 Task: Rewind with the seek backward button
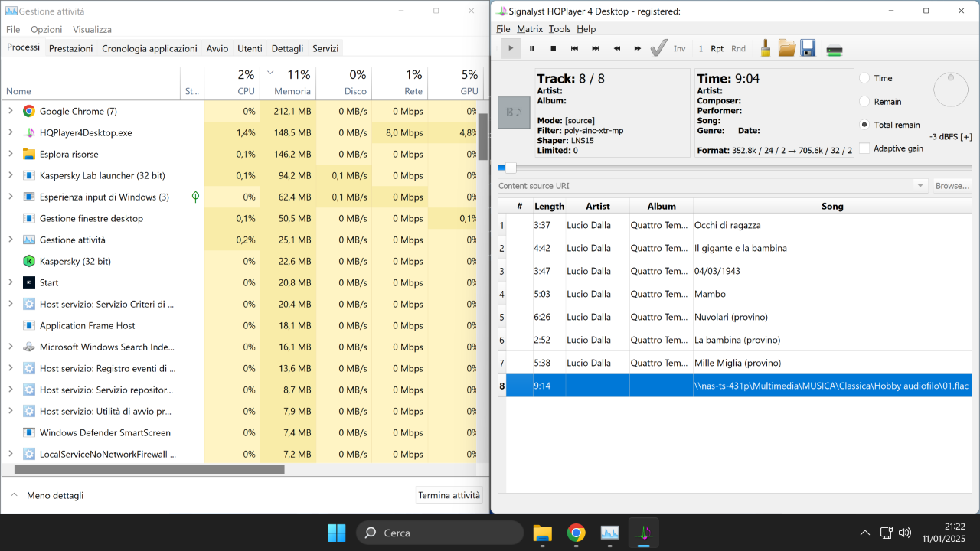(x=616, y=48)
